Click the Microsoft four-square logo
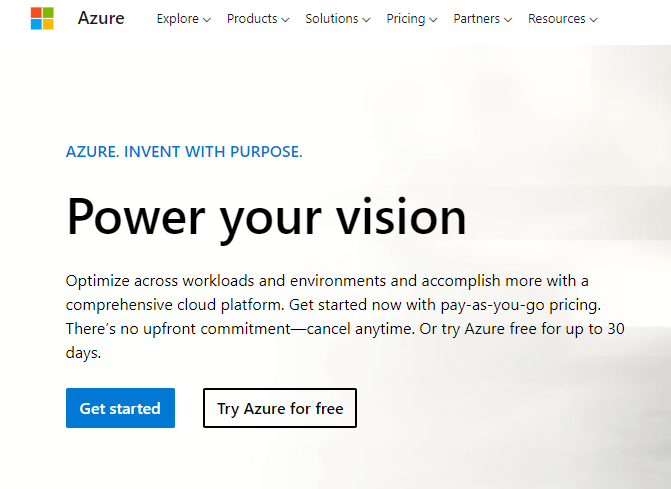671x489 pixels. pyautogui.click(x=42, y=18)
